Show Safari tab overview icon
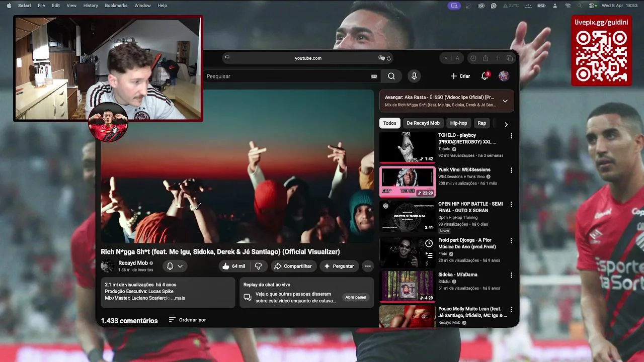This screenshot has width=644, height=362. (x=510, y=58)
